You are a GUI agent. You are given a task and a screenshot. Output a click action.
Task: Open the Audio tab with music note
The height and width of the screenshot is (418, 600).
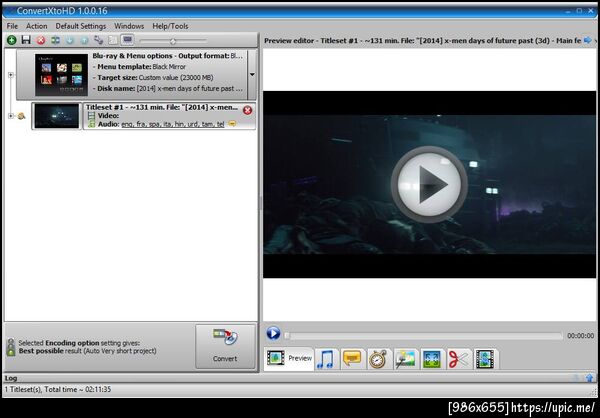point(326,359)
